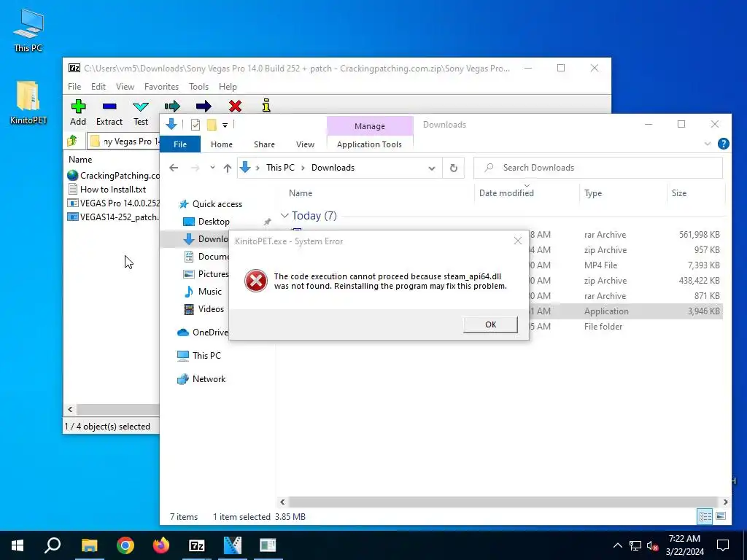
Task: Click OK in the error dialog
Action: 490,324
